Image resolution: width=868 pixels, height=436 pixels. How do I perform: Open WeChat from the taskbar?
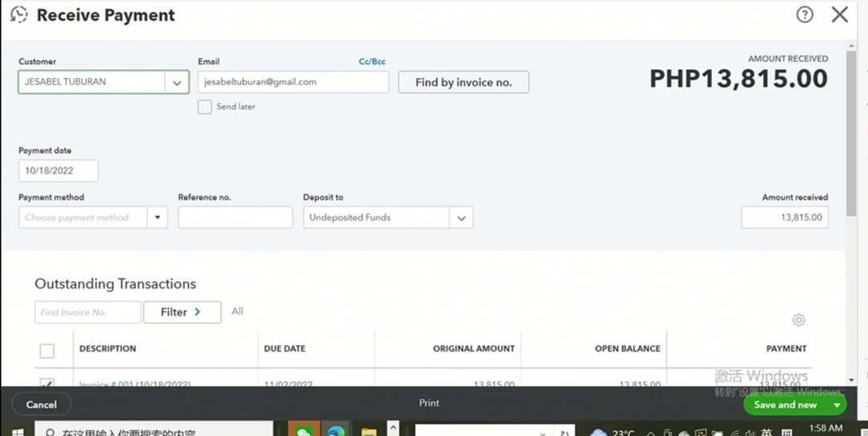(x=303, y=430)
